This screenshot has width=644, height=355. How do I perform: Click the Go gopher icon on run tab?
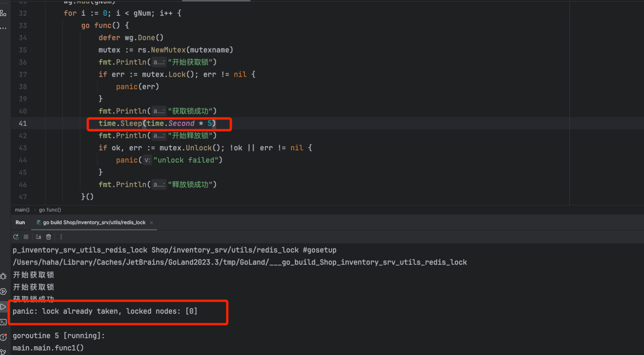pyautogui.click(x=39, y=222)
